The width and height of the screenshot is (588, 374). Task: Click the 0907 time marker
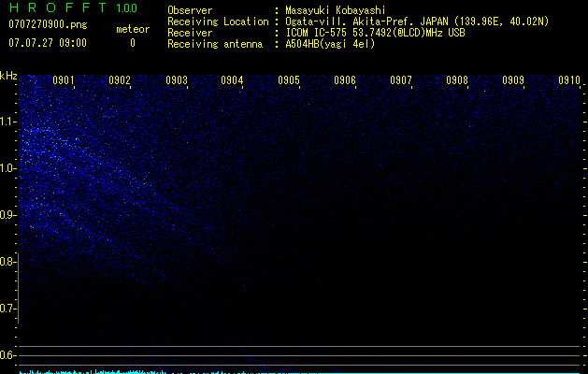pyautogui.click(x=401, y=80)
